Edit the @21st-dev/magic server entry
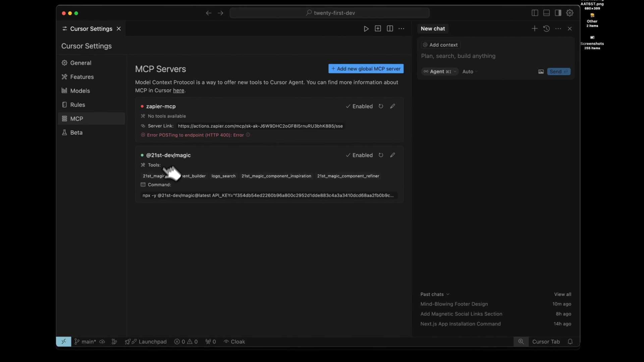 (x=392, y=155)
